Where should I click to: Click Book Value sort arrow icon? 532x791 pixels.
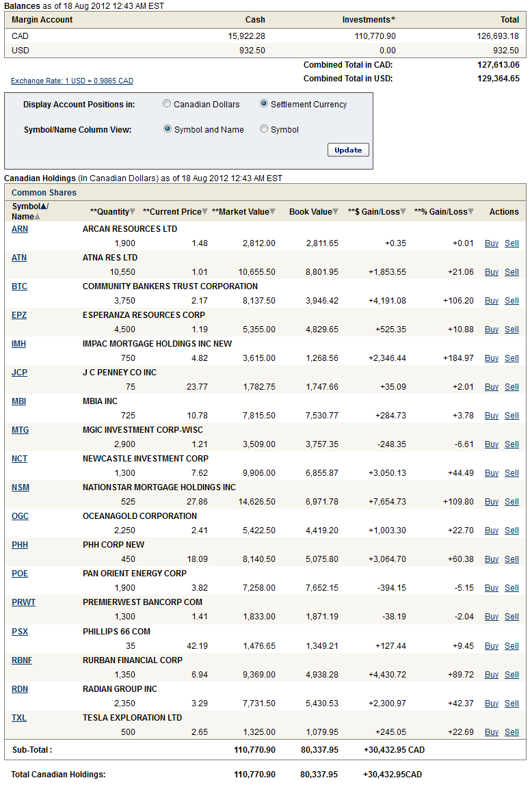pos(335,212)
